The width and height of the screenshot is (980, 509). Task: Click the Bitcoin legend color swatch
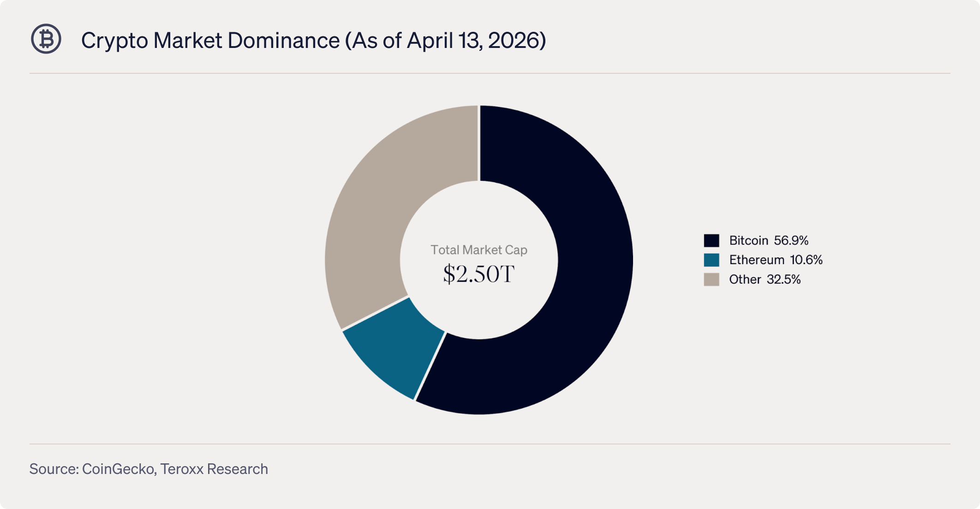(x=711, y=240)
